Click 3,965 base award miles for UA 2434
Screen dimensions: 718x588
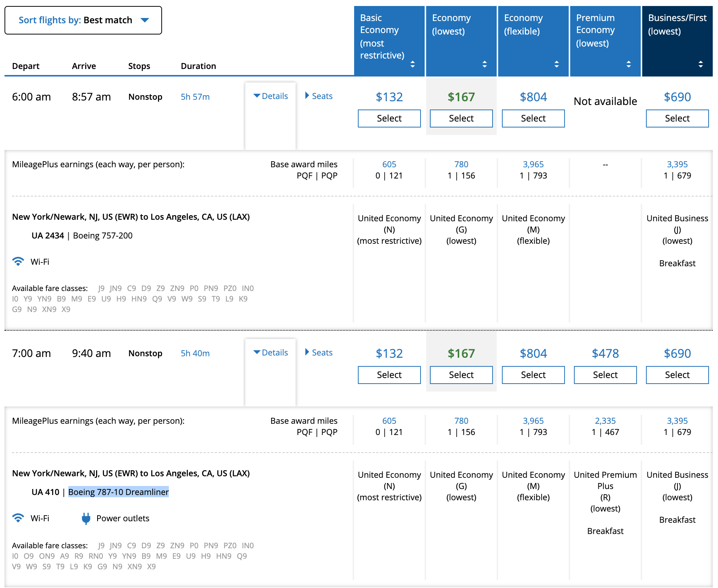[533, 164]
